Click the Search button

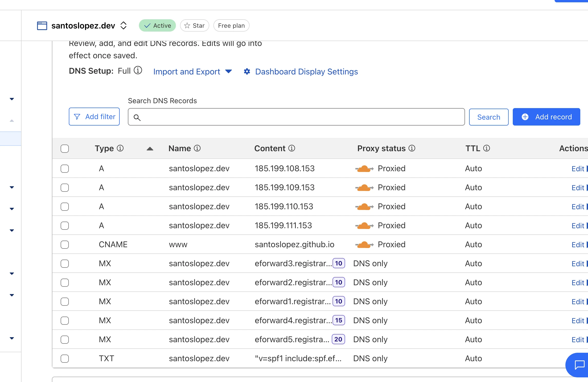(x=489, y=117)
